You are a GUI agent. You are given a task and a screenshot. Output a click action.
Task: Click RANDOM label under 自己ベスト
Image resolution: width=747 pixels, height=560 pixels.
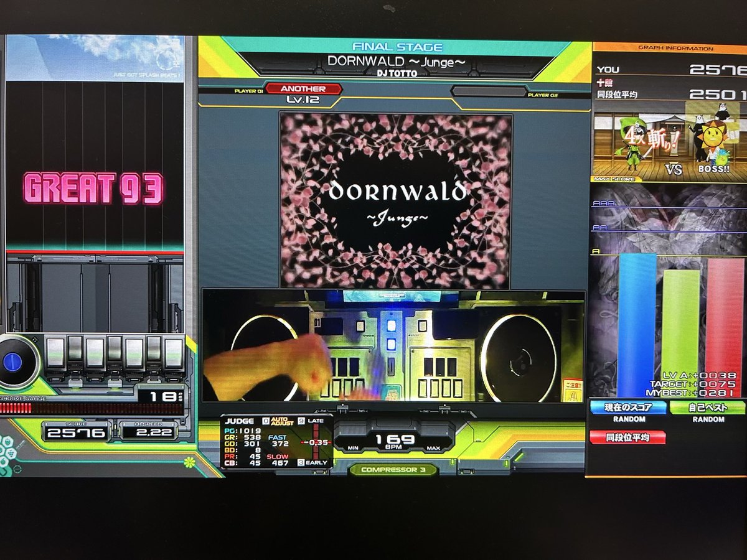click(708, 420)
